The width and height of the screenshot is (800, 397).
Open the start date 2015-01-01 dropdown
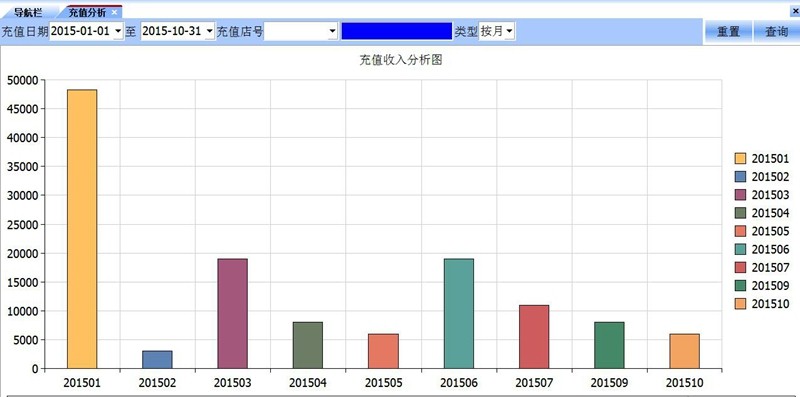[118, 32]
